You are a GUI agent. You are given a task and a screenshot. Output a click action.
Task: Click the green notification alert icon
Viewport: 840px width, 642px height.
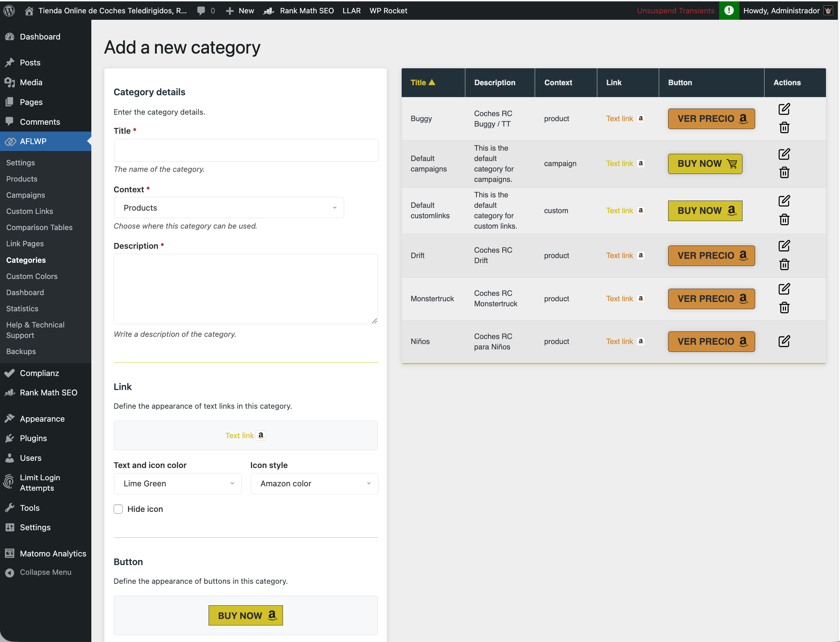coord(729,10)
